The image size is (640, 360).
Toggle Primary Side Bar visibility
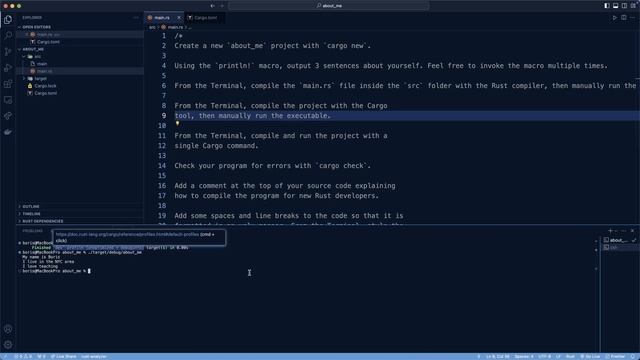[607, 6]
